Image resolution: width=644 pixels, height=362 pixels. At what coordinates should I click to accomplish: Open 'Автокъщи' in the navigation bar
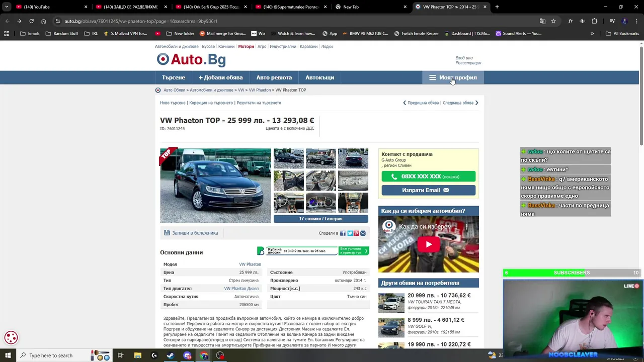[x=319, y=77]
